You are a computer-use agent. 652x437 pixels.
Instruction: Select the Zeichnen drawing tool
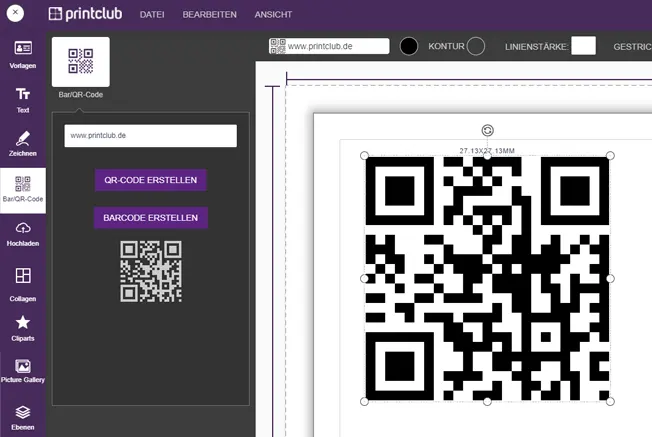click(22, 144)
